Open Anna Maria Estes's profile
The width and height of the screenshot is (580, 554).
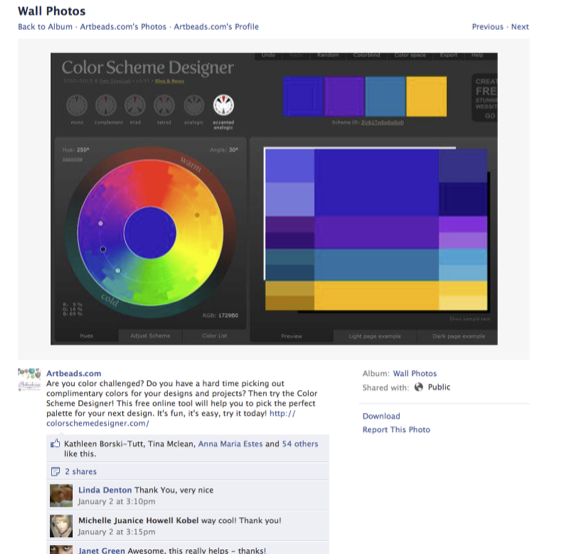(x=230, y=444)
